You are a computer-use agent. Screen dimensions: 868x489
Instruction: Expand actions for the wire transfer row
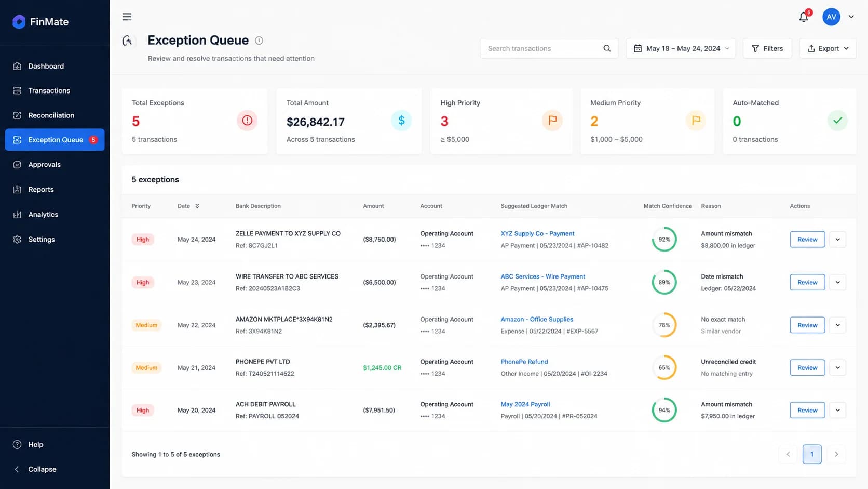coord(838,283)
